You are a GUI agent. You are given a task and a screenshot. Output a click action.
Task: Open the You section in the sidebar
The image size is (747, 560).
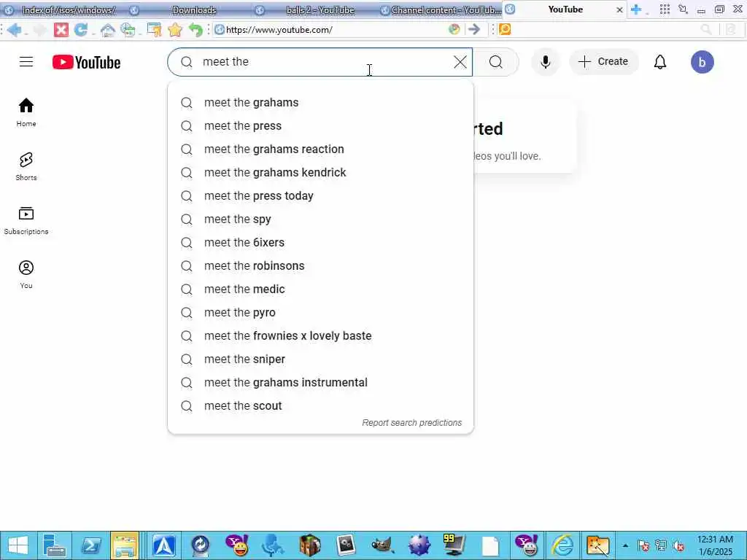click(26, 274)
